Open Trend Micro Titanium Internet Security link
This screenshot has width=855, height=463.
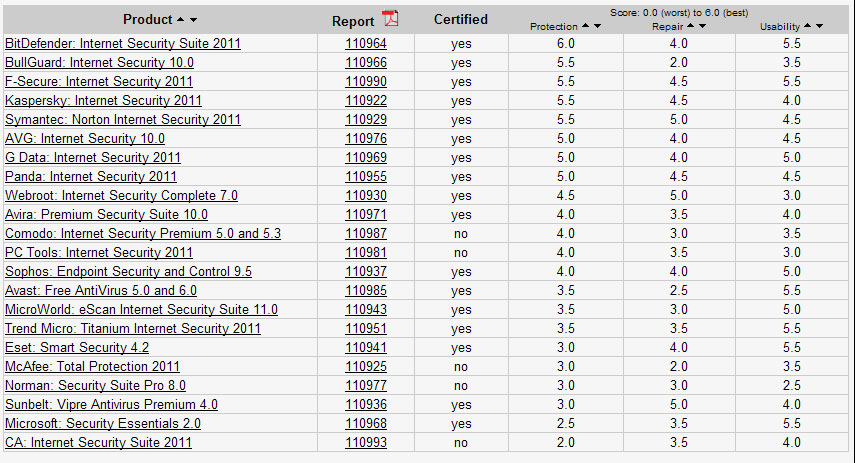[133, 329]
